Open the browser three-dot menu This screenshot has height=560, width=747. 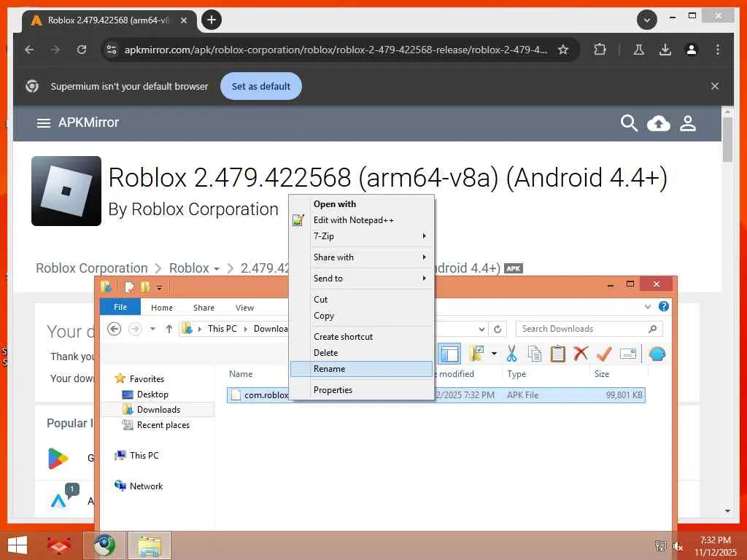718,50
